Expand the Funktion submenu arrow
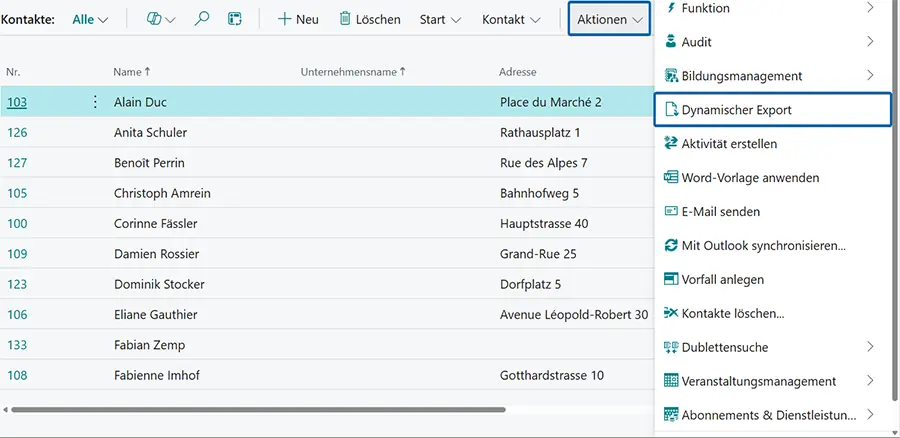The width and height of the screenshot is (900, 438). 870,8
